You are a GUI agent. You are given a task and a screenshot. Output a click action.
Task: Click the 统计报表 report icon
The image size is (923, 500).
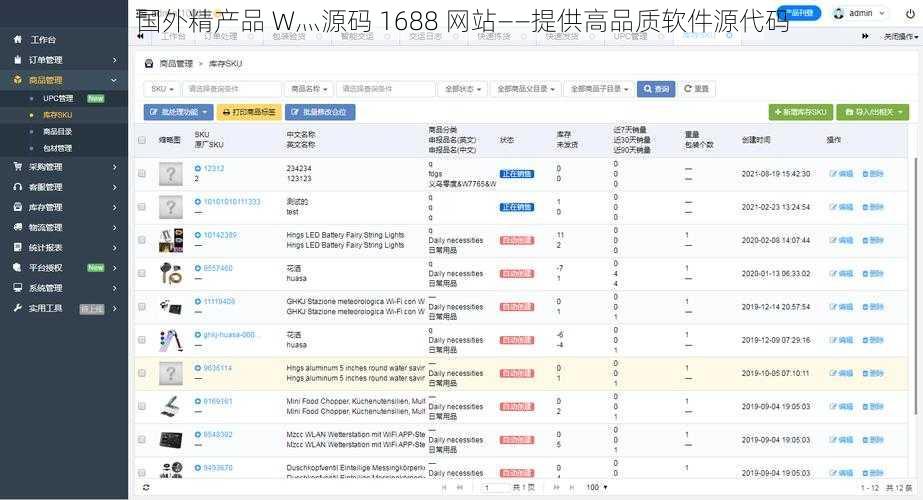pyautogui.click(x=18, y=247)
